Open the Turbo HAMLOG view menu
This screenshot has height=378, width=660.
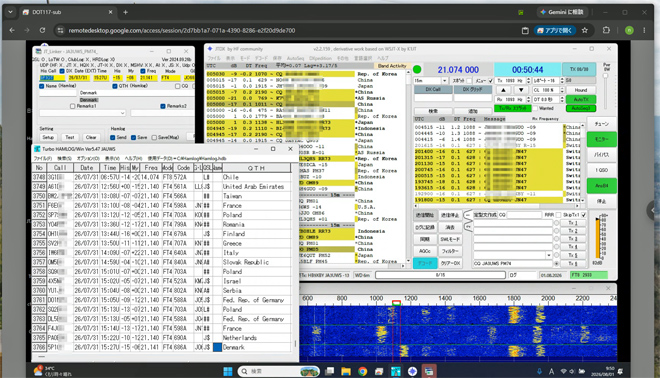(x=112, y=158)
